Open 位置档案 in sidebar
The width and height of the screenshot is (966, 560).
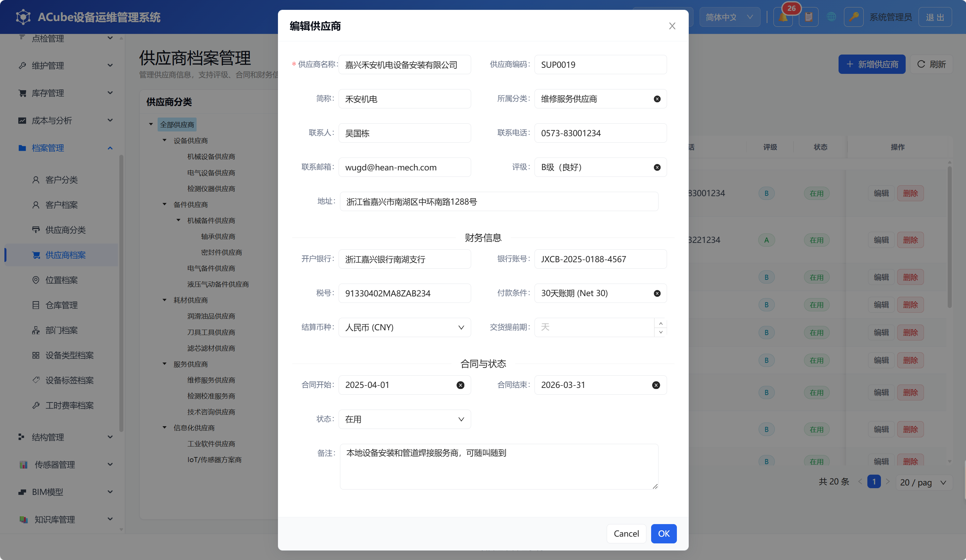pos(61,280)
